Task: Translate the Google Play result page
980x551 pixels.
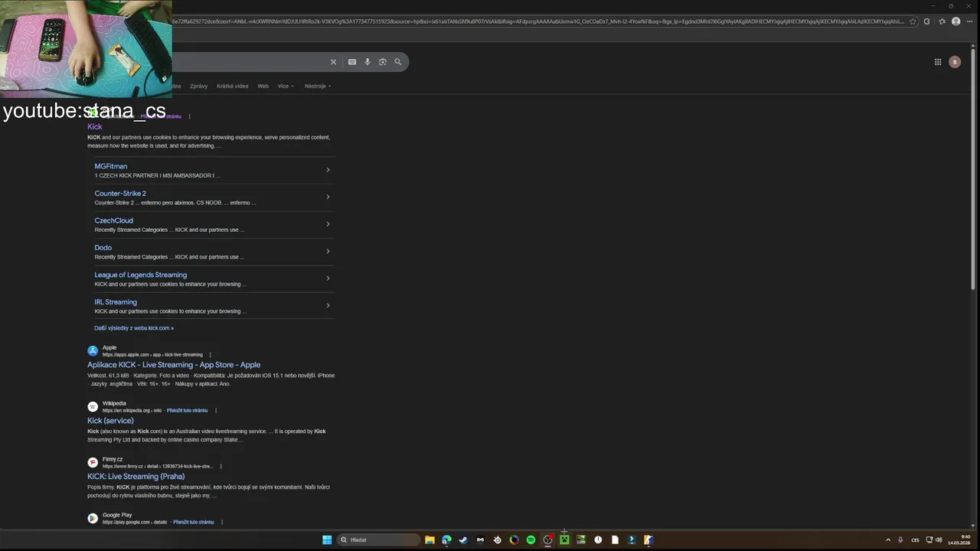Action: pos(194,522)
